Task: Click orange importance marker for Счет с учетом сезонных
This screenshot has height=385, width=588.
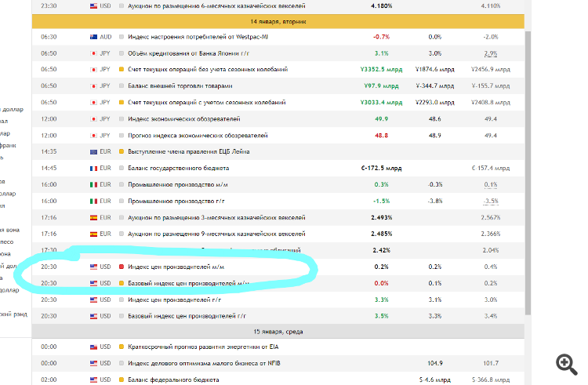Action: tap(122, 103)
